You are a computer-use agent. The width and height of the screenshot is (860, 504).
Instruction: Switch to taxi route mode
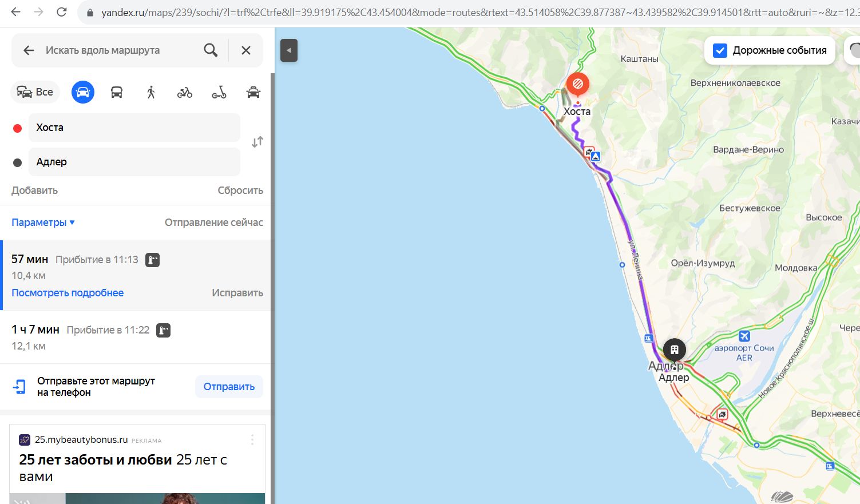pos(253,92)
